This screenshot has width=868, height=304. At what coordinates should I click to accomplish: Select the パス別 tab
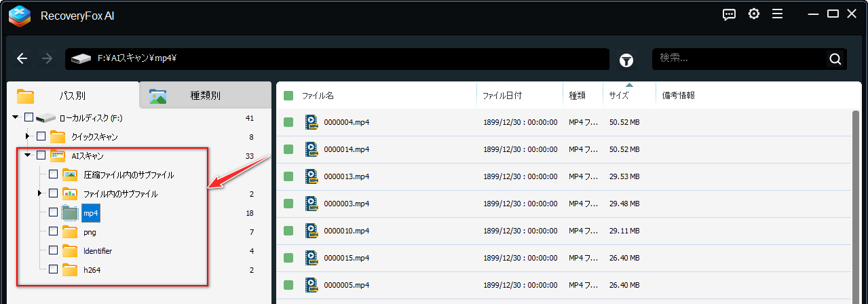(x=71, y=96)
